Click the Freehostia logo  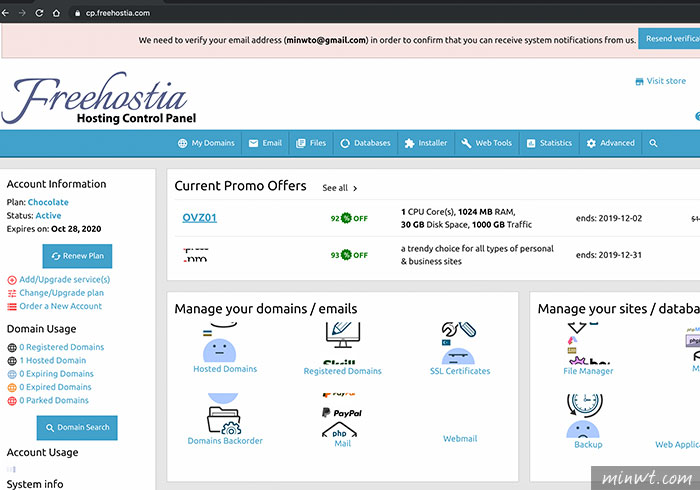pos(99,99)
